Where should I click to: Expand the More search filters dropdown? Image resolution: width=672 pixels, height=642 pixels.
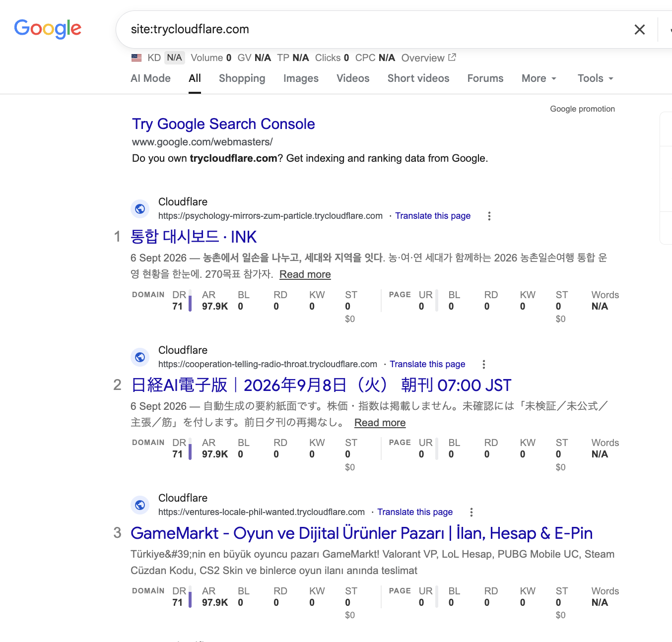pos(539,78)
